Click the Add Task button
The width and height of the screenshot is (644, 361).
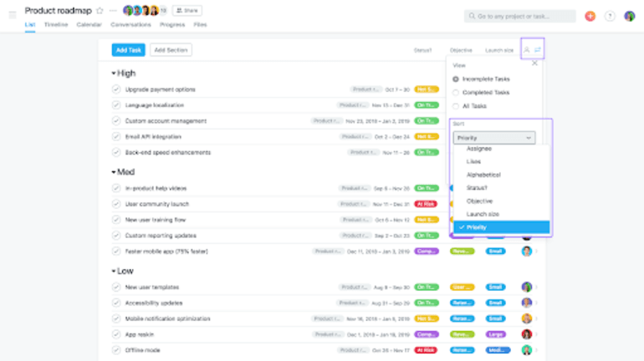[x=128, y=50]
